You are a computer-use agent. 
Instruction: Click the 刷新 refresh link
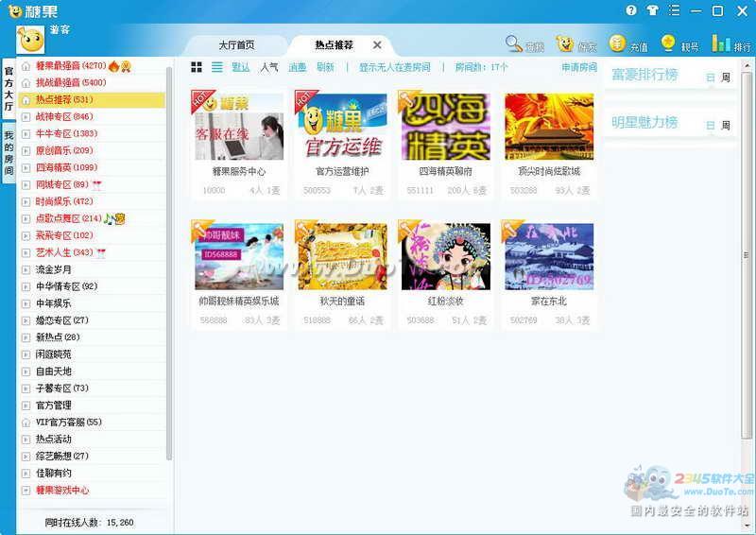tap(325, 68)
